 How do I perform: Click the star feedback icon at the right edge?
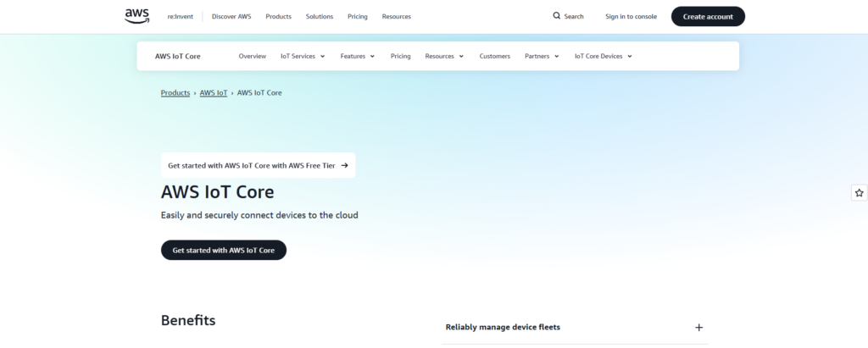[x=859, y=192]
